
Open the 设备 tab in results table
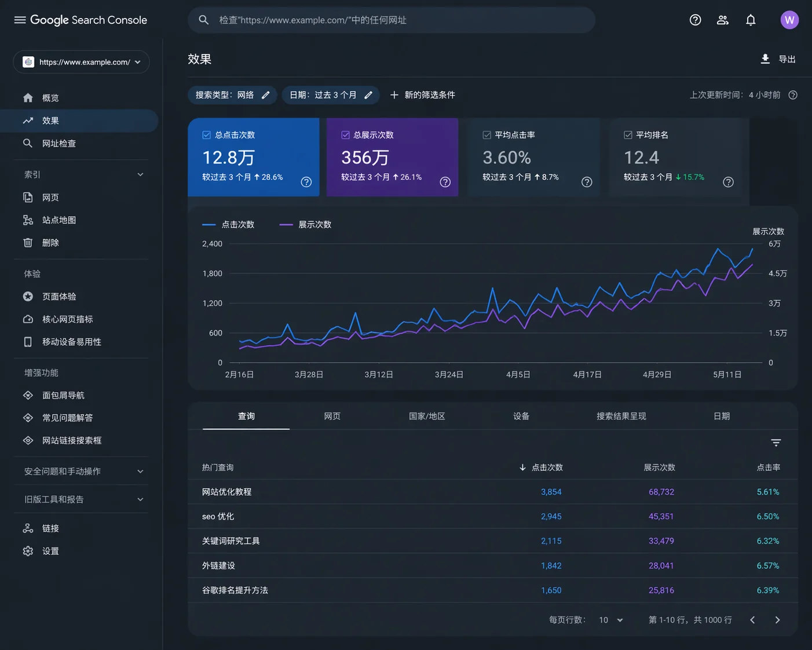(521, 416)
